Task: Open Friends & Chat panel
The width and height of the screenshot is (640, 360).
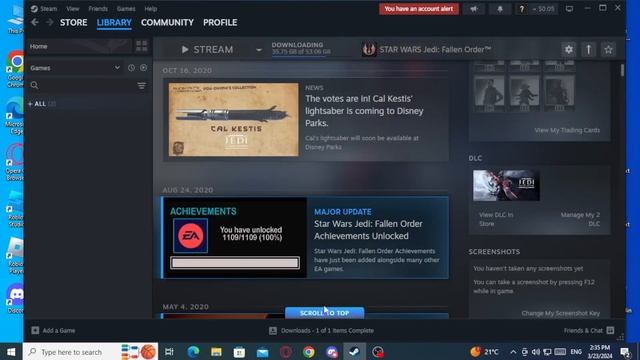Action: [589, 330]
